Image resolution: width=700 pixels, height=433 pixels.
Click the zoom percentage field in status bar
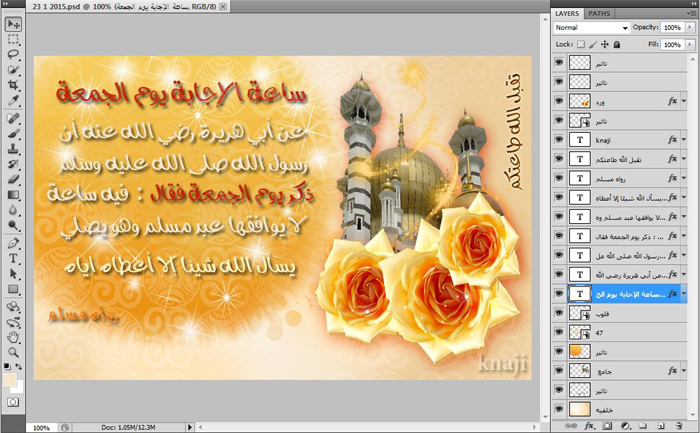[x=40, y=427]
